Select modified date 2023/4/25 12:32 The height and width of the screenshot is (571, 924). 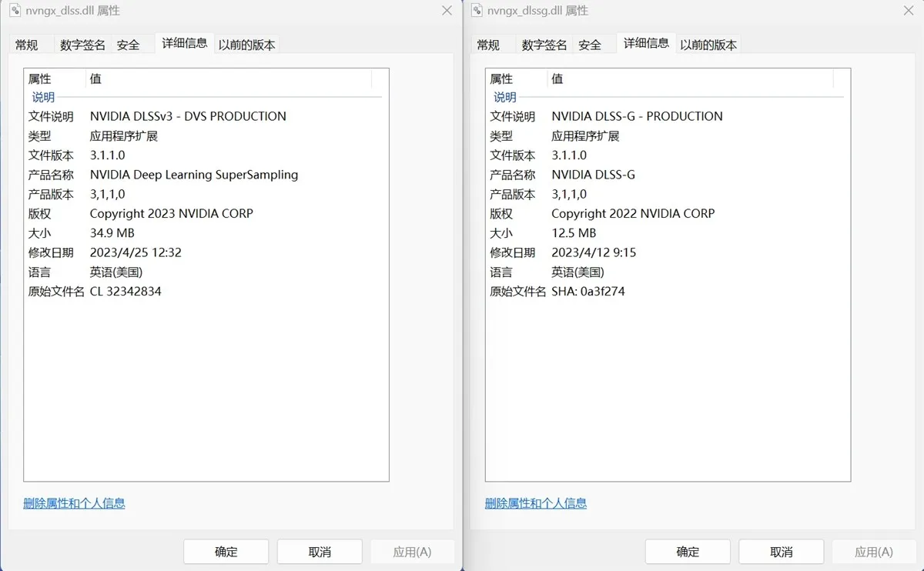(x=136, y=252)
